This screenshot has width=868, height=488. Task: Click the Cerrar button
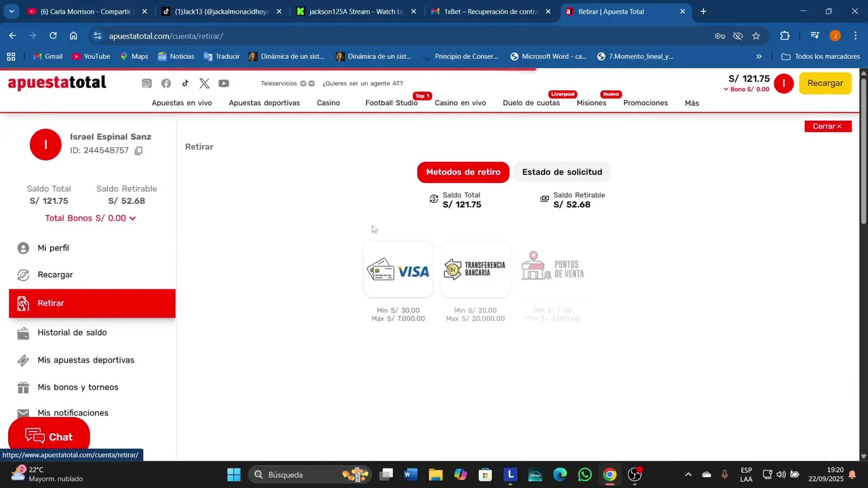pos(827,126)
